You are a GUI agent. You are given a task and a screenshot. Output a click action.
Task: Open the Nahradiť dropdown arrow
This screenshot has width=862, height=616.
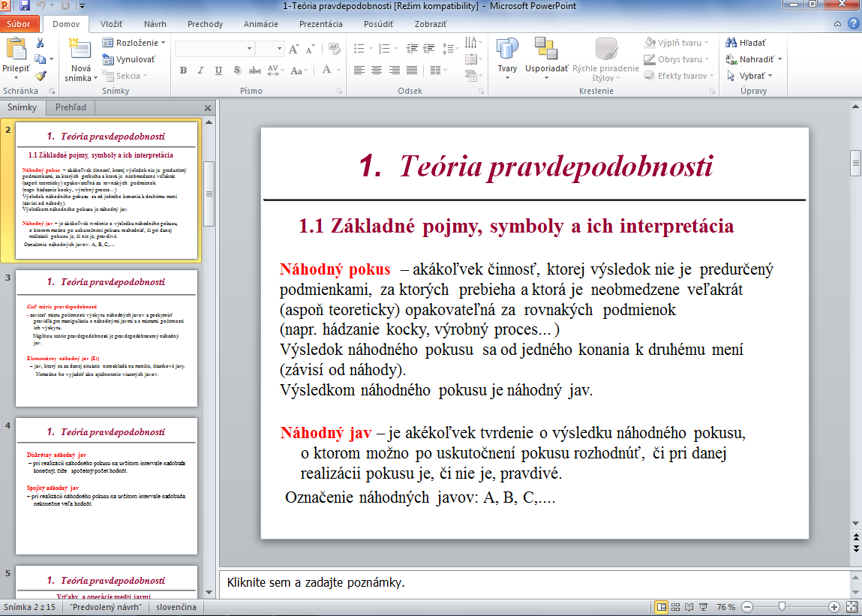pyautogui.click(x=779, y=59)
